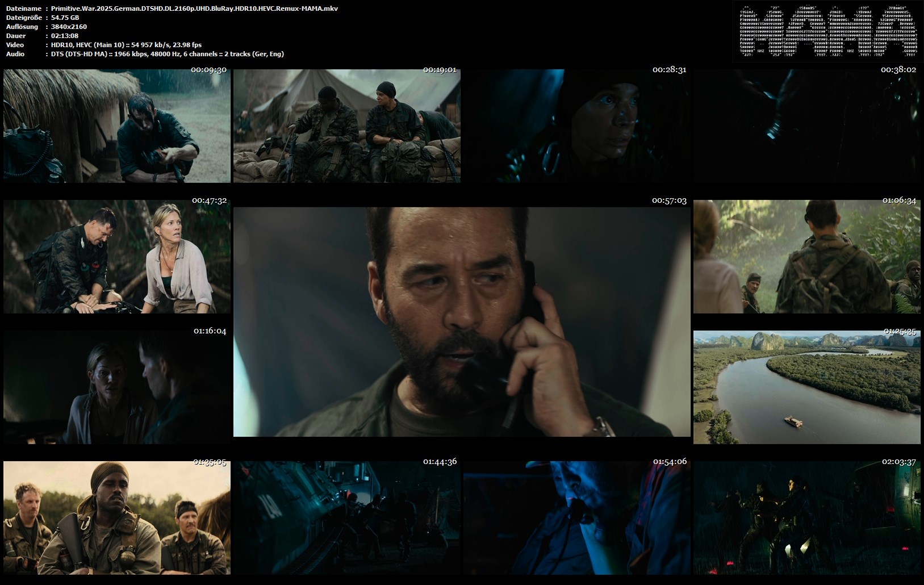Open the frame stamped 00:47:32
This screenshot has width=924, height=585.
pos(117,257)
